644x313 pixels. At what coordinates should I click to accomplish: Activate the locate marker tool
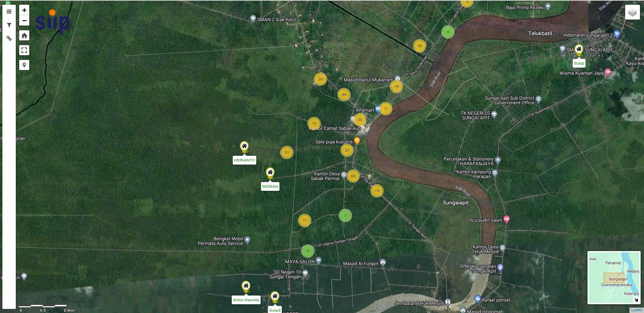pyautogui.click(x=24, y=65)
